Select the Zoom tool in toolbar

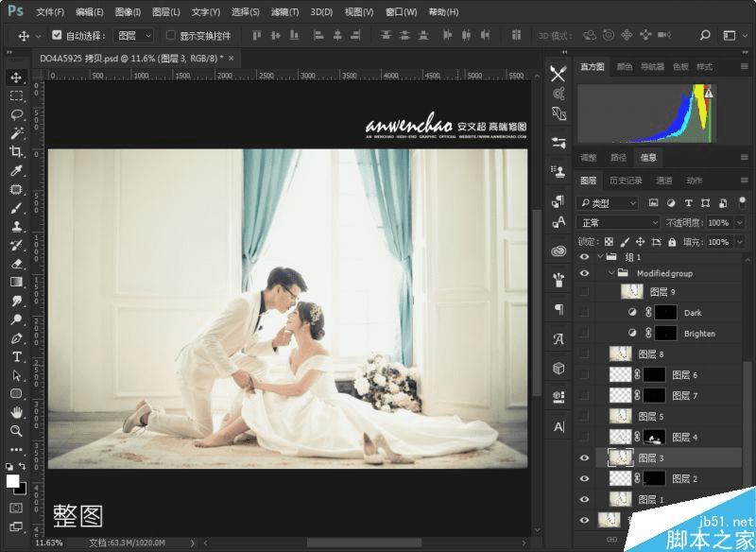pyautogui.click(x=17, y=430)
